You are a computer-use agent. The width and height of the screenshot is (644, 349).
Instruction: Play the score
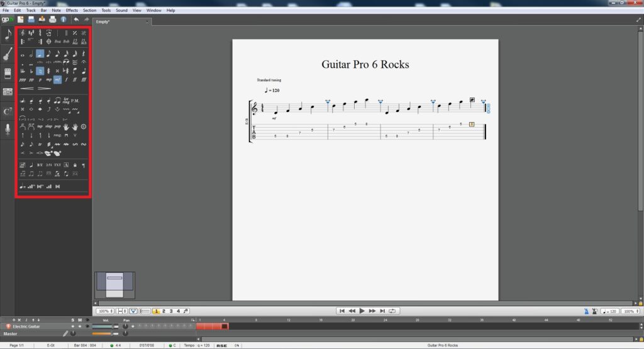[362, 311]
